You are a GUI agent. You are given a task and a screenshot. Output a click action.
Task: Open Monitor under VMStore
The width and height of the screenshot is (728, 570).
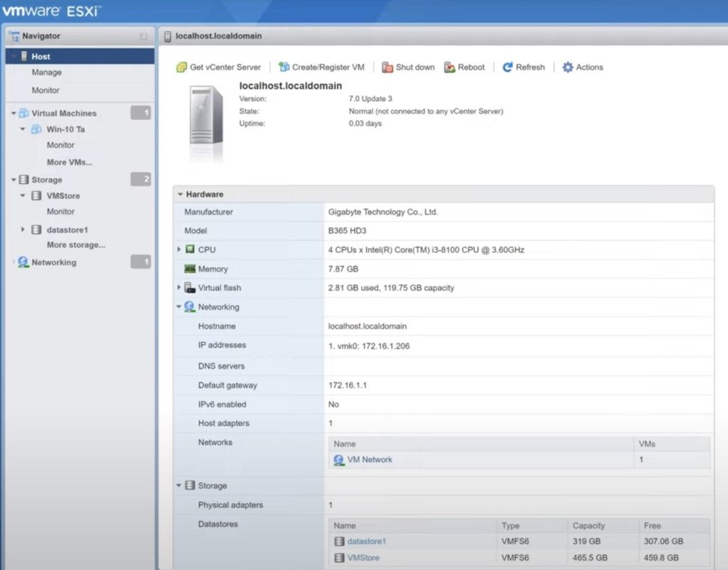tap(60, 212)
